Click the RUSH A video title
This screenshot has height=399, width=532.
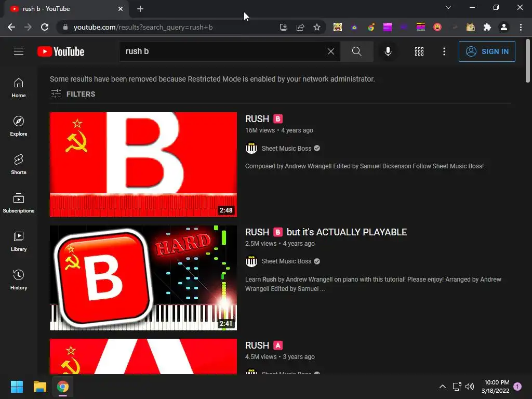click(x=264, y=345)
